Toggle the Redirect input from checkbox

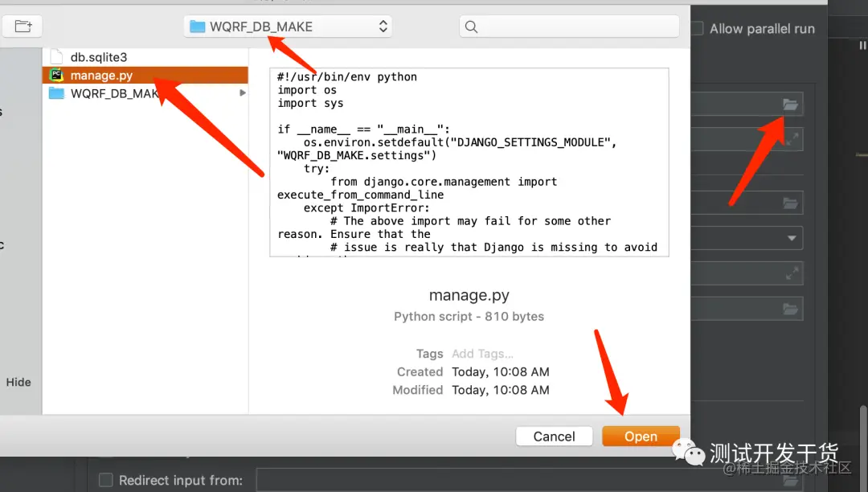coord(105,480)
